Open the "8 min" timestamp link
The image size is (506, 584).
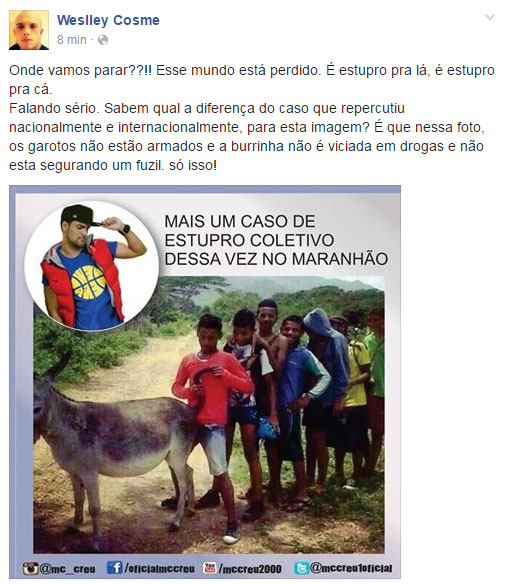click(x=71, y=39)
